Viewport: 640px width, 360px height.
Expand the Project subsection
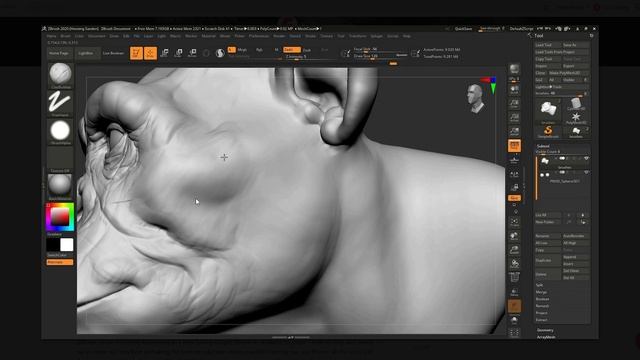[542, 313]
